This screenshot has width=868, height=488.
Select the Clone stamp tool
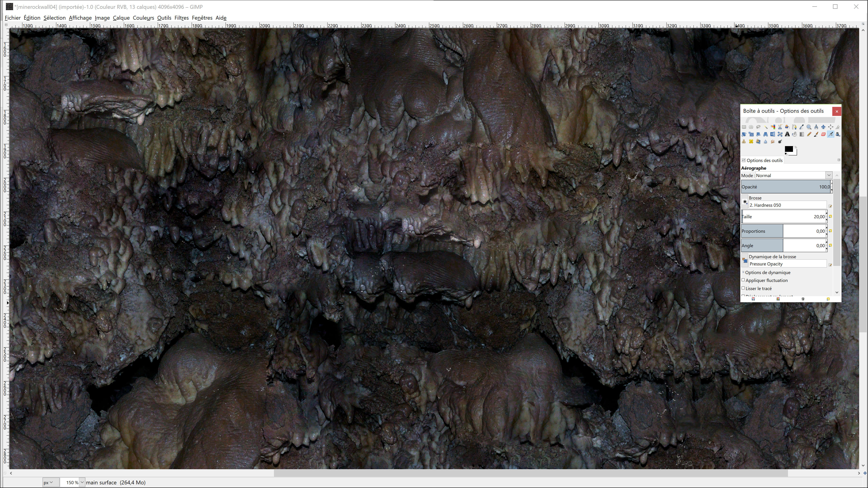(744, 142)
